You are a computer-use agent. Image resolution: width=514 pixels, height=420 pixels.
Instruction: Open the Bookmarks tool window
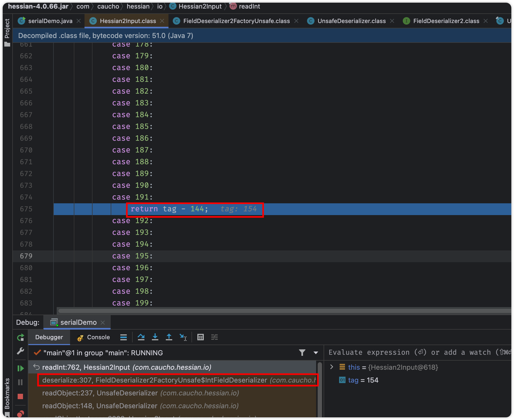7,396
